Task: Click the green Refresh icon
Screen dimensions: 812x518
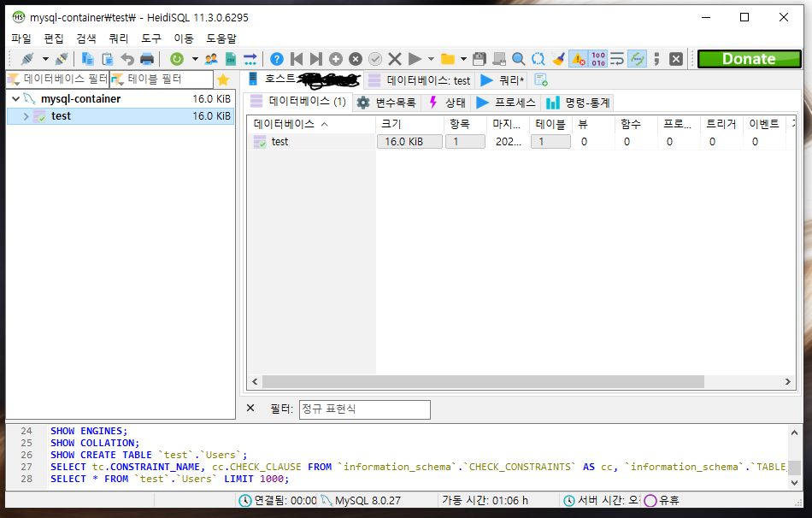Action: coord(177,59)
